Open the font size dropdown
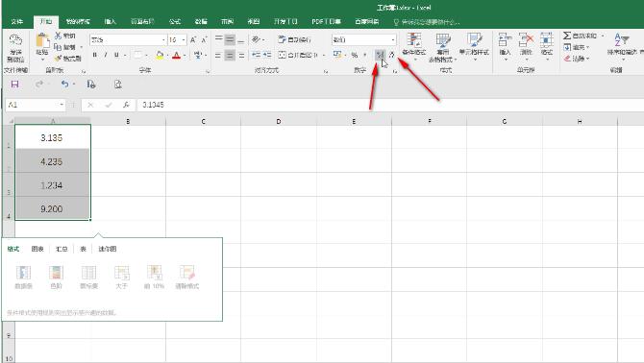 point(184,39)
